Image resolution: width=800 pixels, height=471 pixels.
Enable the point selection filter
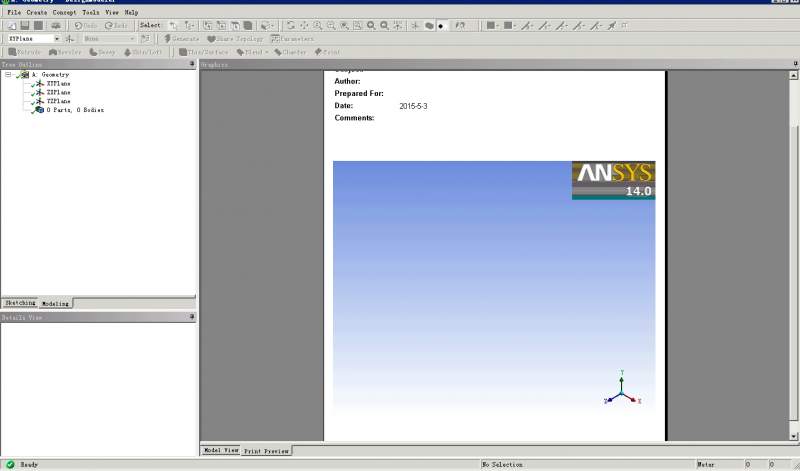208,26
